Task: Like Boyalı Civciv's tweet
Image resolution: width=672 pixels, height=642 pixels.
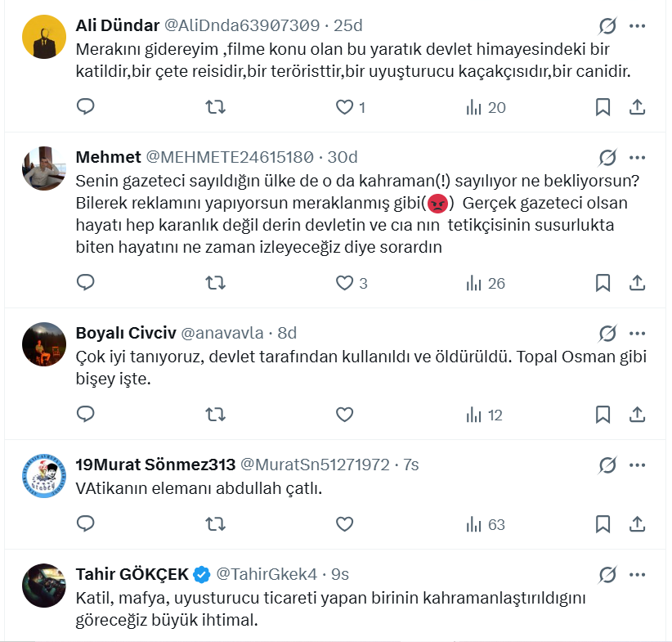Action: click(345, 415)
